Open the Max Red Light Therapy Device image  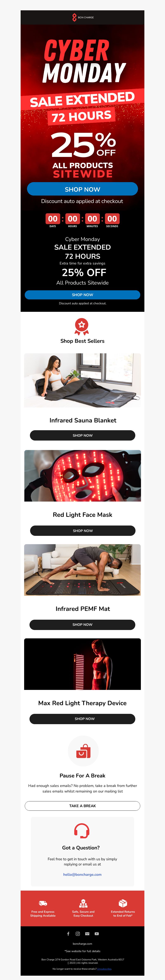(82, 664)
